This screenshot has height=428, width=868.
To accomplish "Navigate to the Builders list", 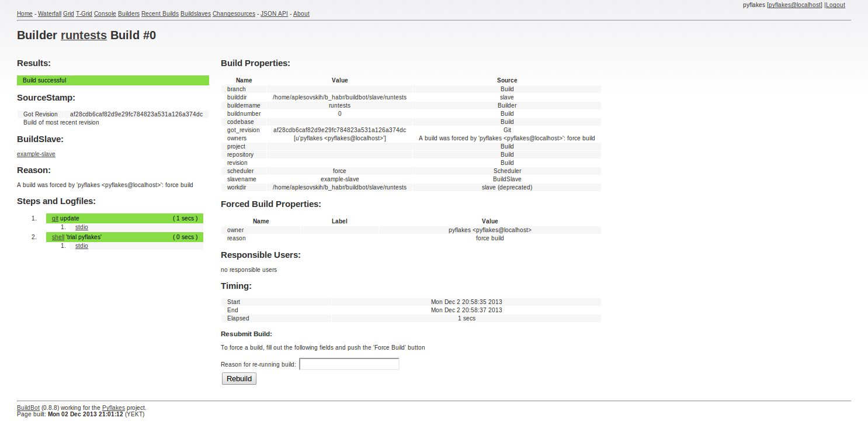I will pos(129,13).
